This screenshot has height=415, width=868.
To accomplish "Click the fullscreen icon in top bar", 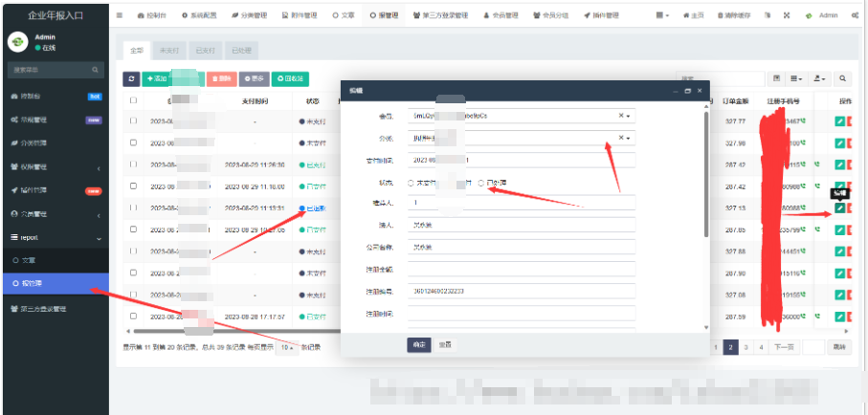I will point(787,16).
